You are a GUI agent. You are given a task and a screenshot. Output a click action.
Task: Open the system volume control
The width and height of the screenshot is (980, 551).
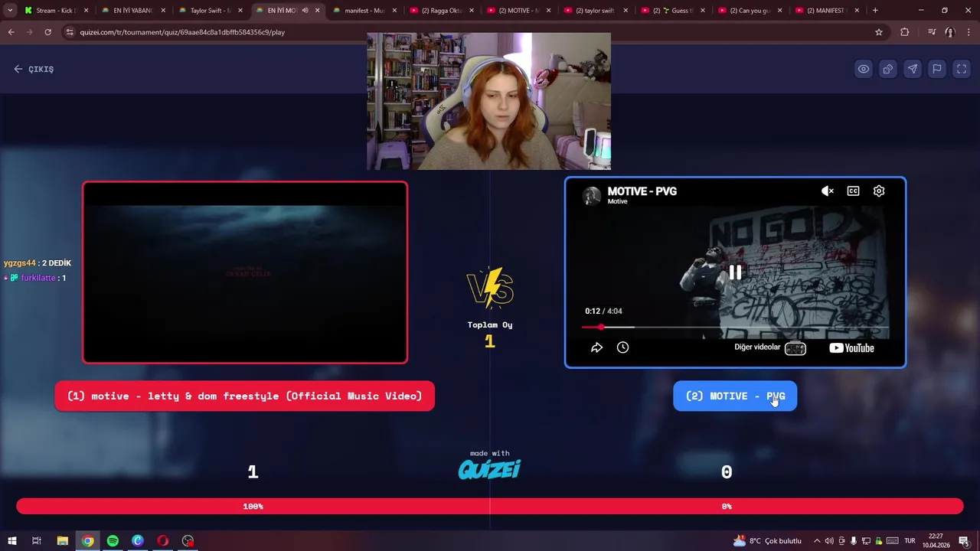pos(829,541)
